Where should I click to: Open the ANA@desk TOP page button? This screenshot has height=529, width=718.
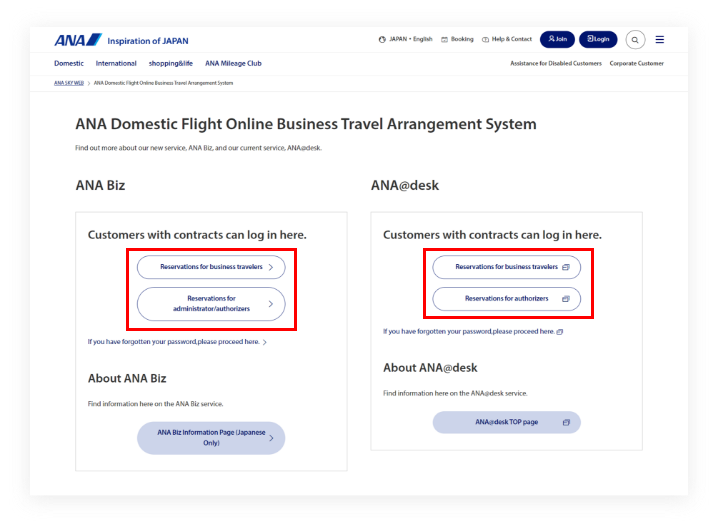click(506, 422)
